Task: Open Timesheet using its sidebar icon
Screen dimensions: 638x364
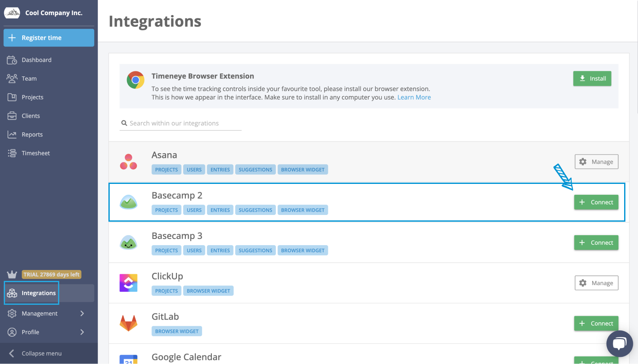Action: tap(12, 153)
